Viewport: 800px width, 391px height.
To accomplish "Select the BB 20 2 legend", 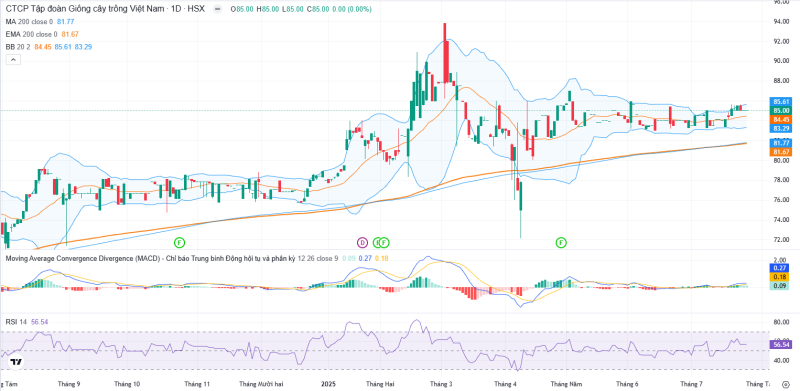I will 48,46.
